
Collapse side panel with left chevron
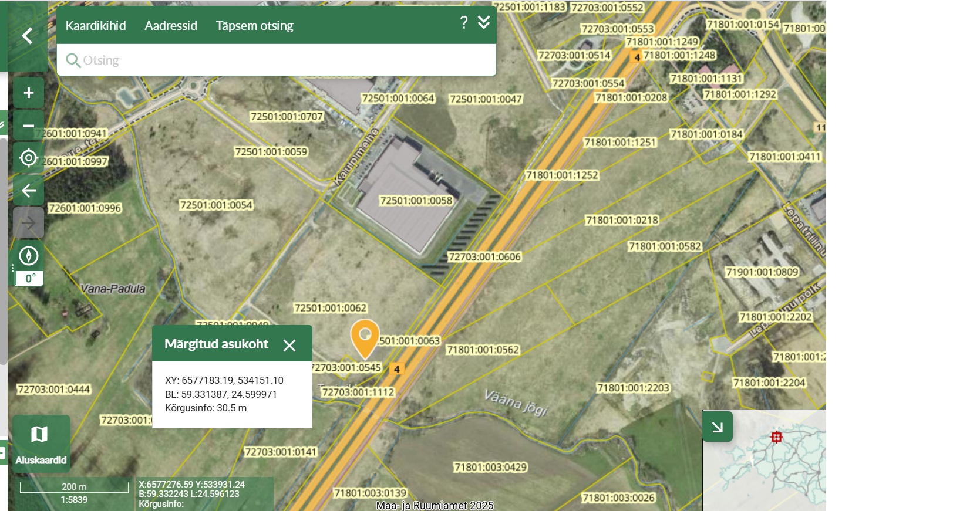27,36
